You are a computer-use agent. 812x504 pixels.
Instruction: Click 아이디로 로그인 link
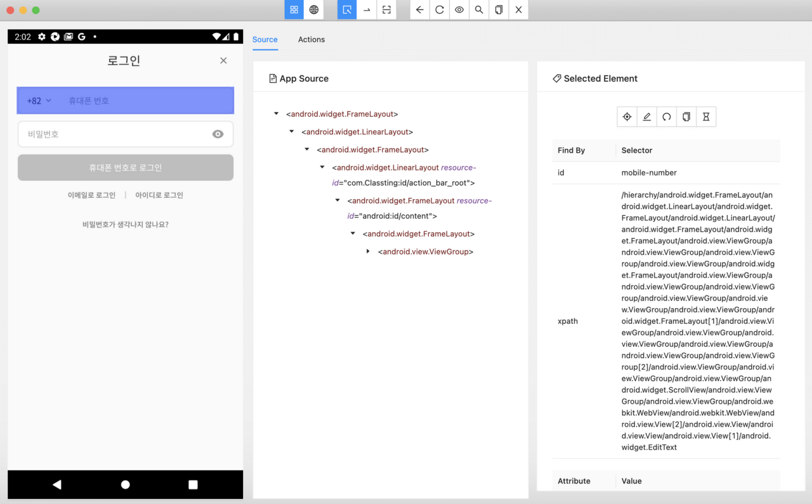point(159,195)
